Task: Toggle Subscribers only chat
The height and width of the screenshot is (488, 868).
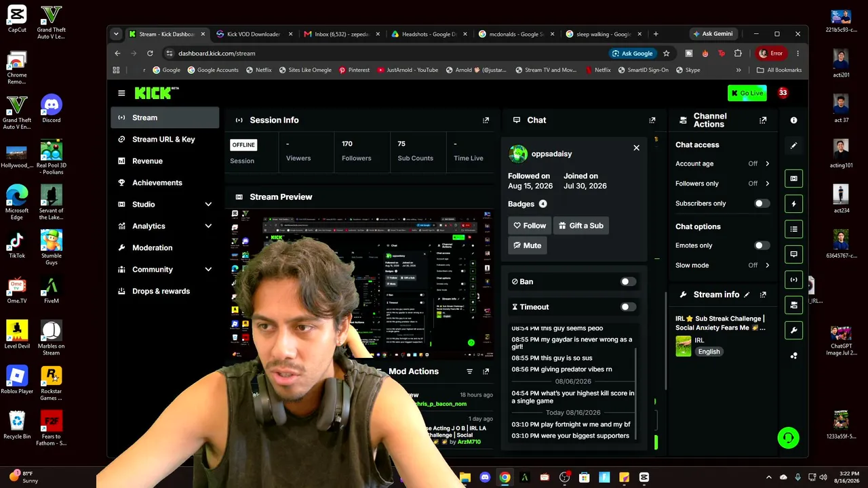Action: tap(762, 203)
